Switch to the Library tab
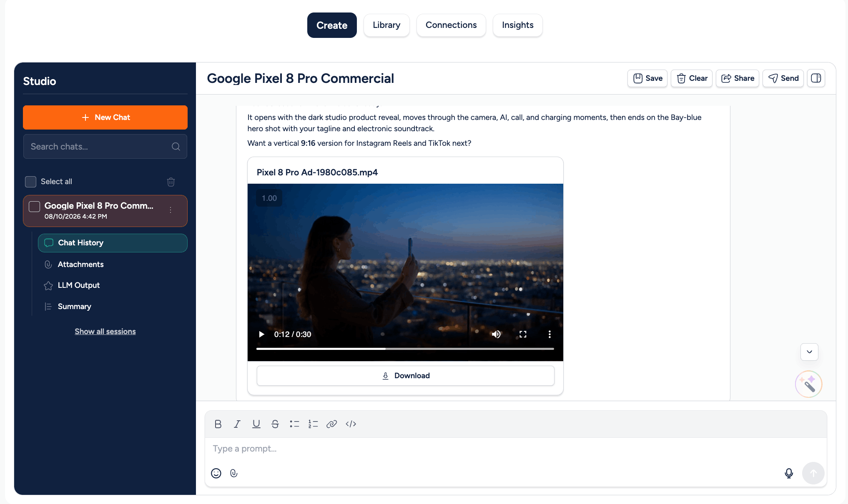Screen dimensions: 848x504 [x=386, y=25]
